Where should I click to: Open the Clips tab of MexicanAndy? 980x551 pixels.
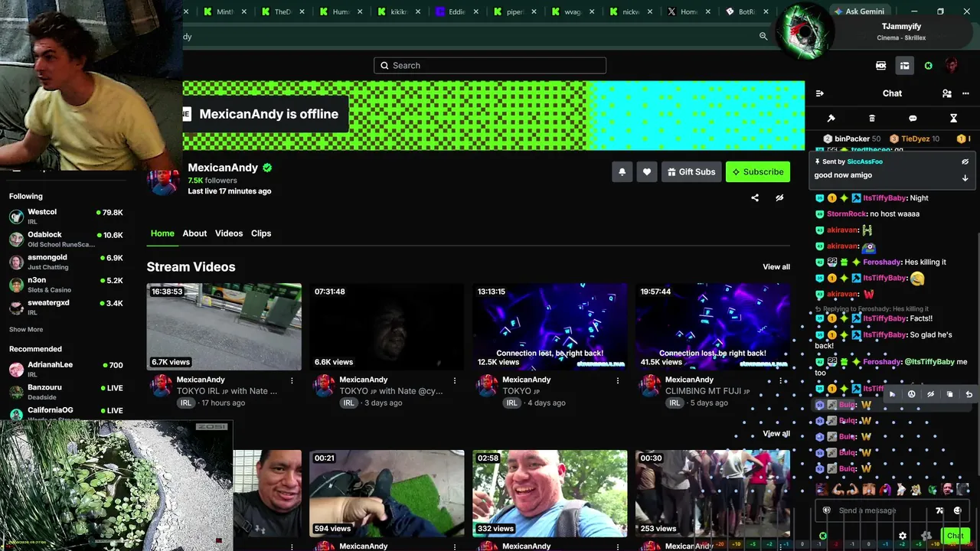[261, 233]
